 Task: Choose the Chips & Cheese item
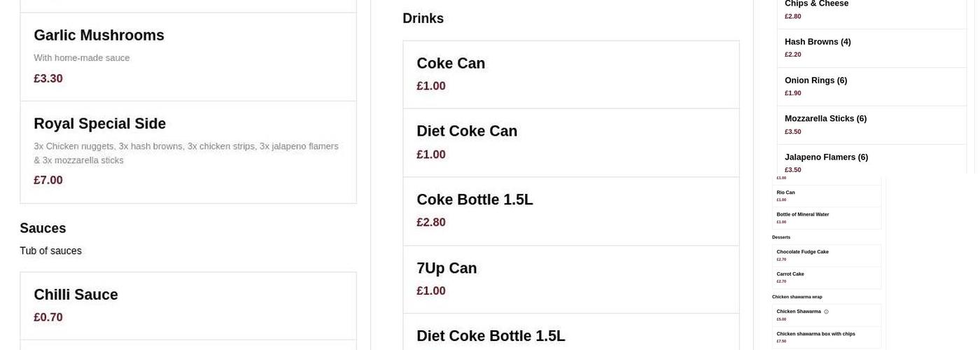[x=871, y=10]
